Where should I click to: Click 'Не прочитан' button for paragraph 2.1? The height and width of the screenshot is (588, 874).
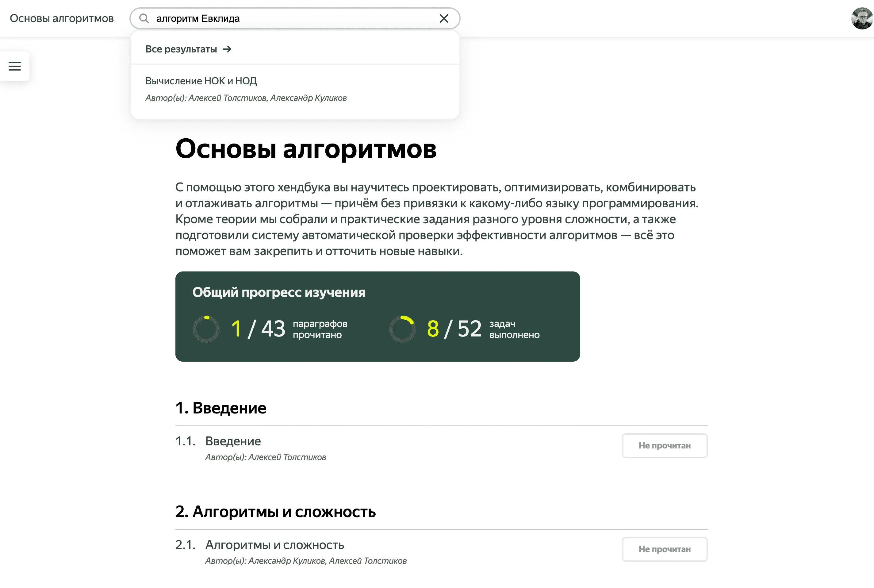click(x=665, y=549)
